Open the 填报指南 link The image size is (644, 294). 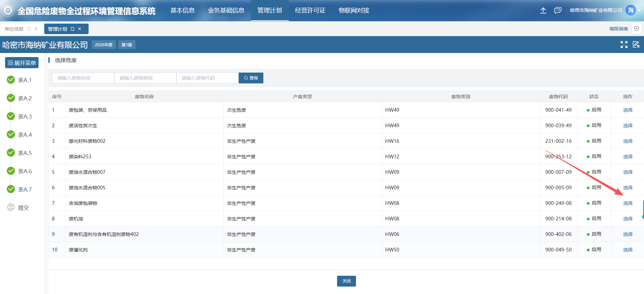(x=618, y=29)
